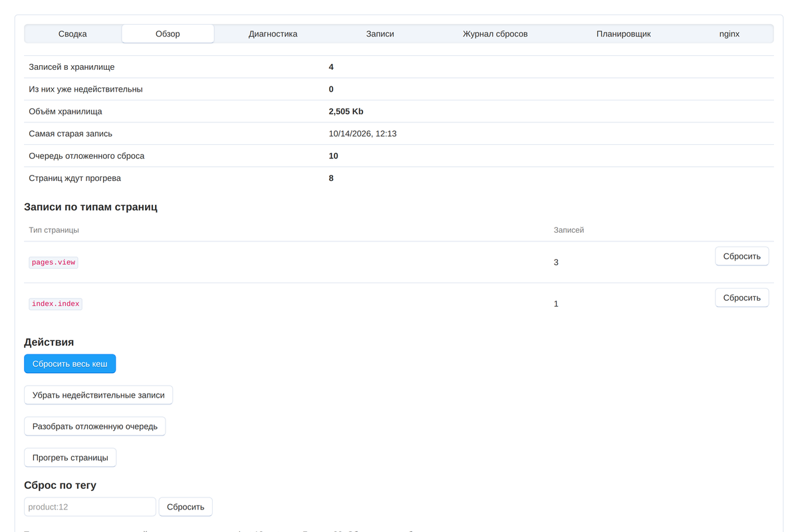Click the Очередь отложенного сброса label
Image resolution: width=798 pixels, height=532 pixels.
pos(86,156)
